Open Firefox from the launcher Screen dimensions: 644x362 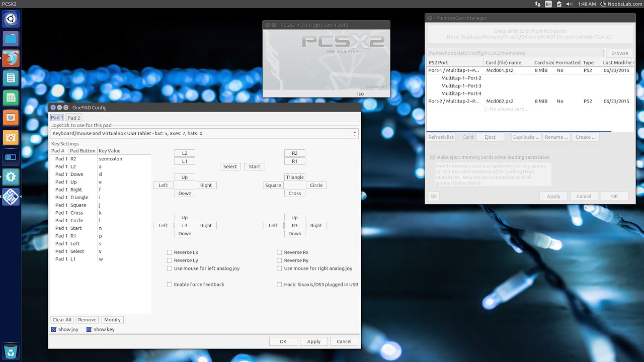click(10, 58)
